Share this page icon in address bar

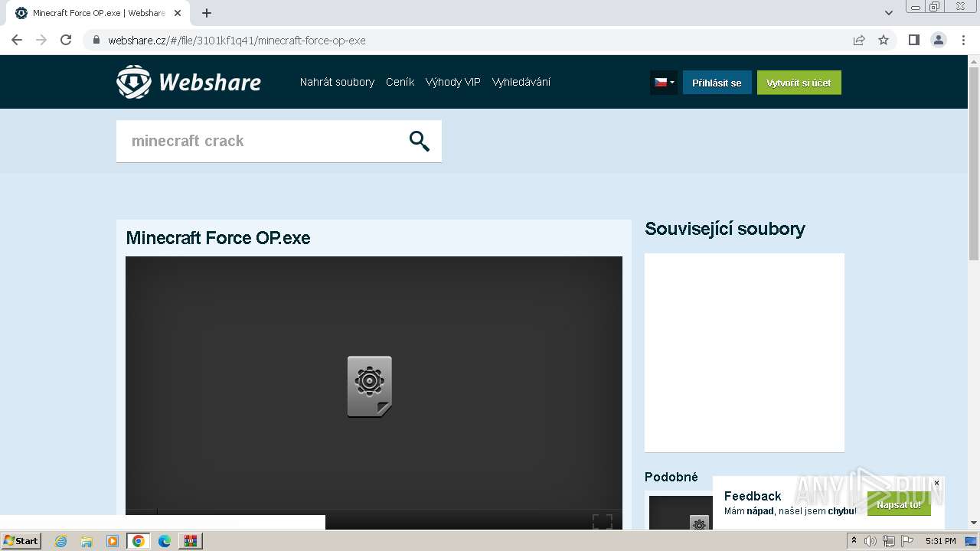[859, 40]
